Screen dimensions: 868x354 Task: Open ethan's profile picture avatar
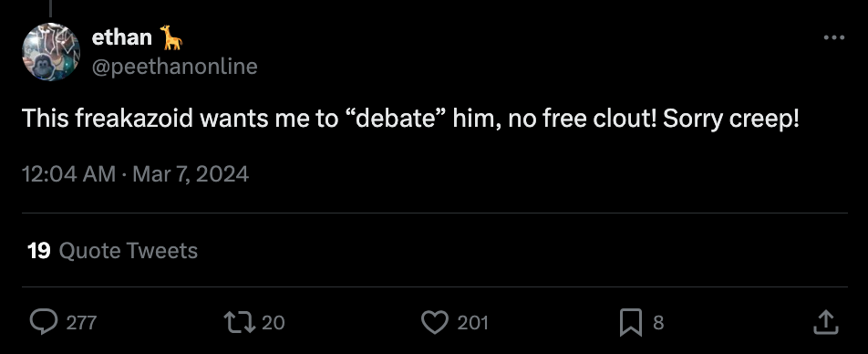51,51
